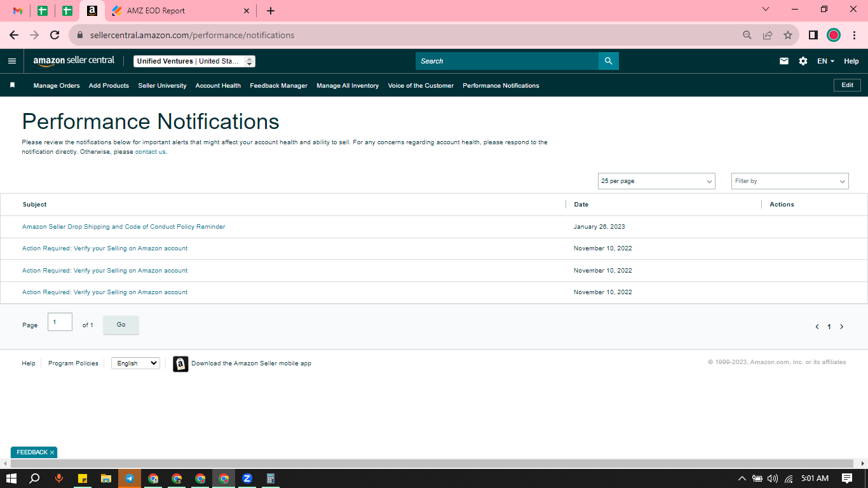Select Performance Notifications in the navigation bar
868x488 pixels.
501,86
